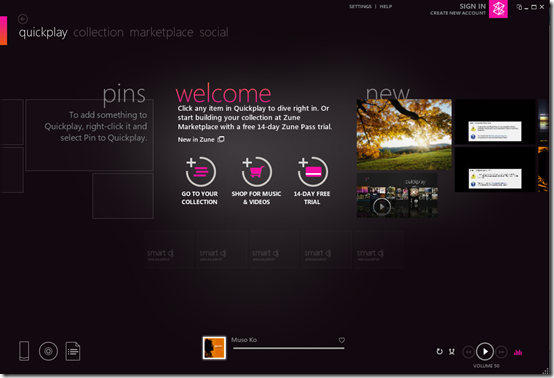
Task: Open the New in Zune link
Action: click(196, 140)
